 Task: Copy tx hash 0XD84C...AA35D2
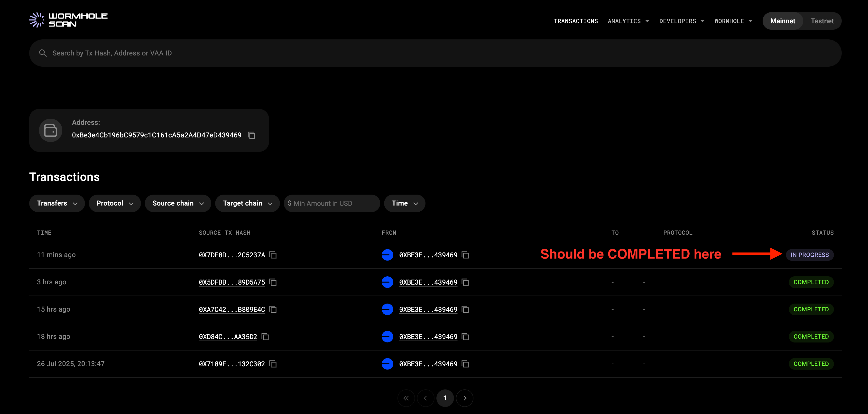(x=265, y=337)
